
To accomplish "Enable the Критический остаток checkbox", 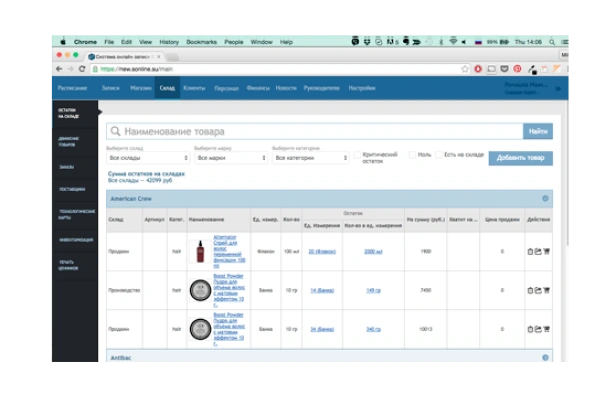I will [x=357, y=155].
